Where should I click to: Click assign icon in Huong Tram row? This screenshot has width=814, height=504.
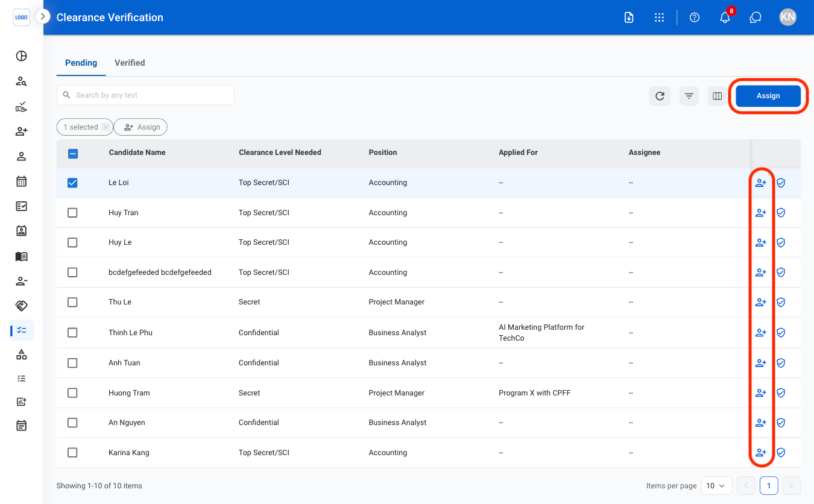tap(761, 393)
